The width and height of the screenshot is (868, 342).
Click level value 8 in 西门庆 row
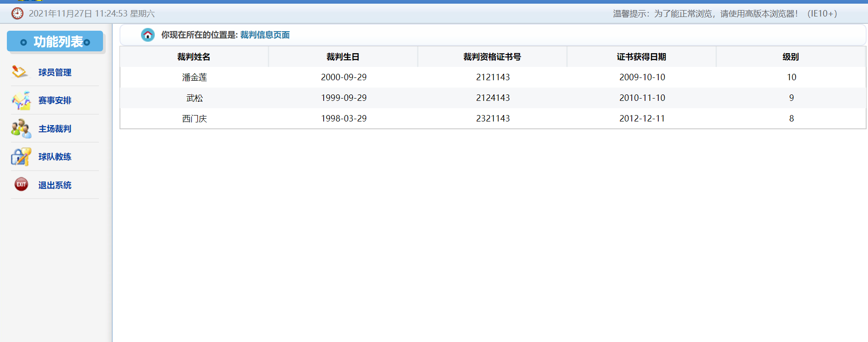coord(792,118)
